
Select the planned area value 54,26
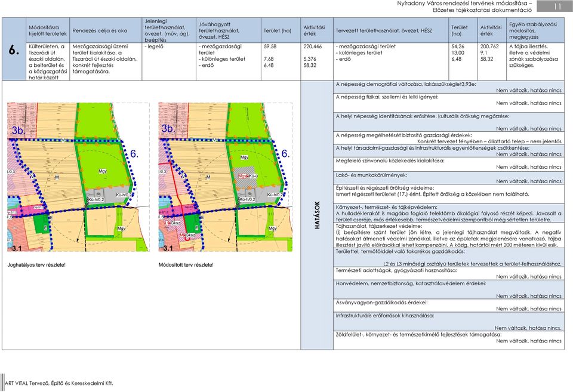(458, 47)
